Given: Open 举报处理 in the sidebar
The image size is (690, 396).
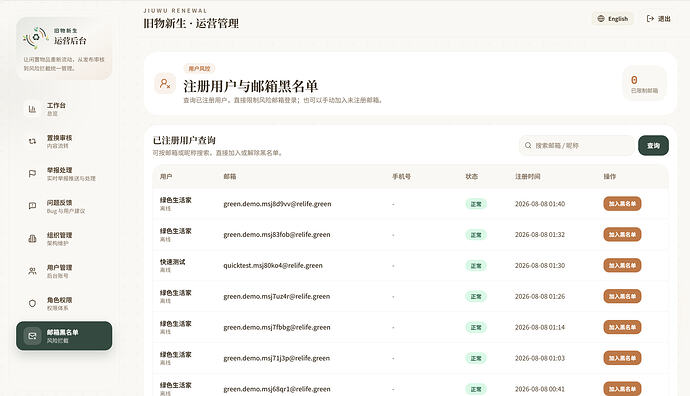Looking at the screenshot, I should coord(64,174).
